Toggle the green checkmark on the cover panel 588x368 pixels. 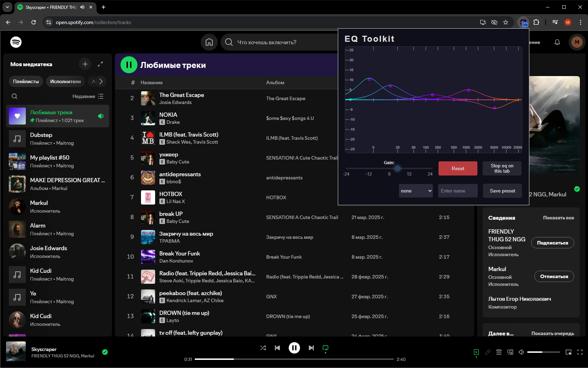pos(577,189)
